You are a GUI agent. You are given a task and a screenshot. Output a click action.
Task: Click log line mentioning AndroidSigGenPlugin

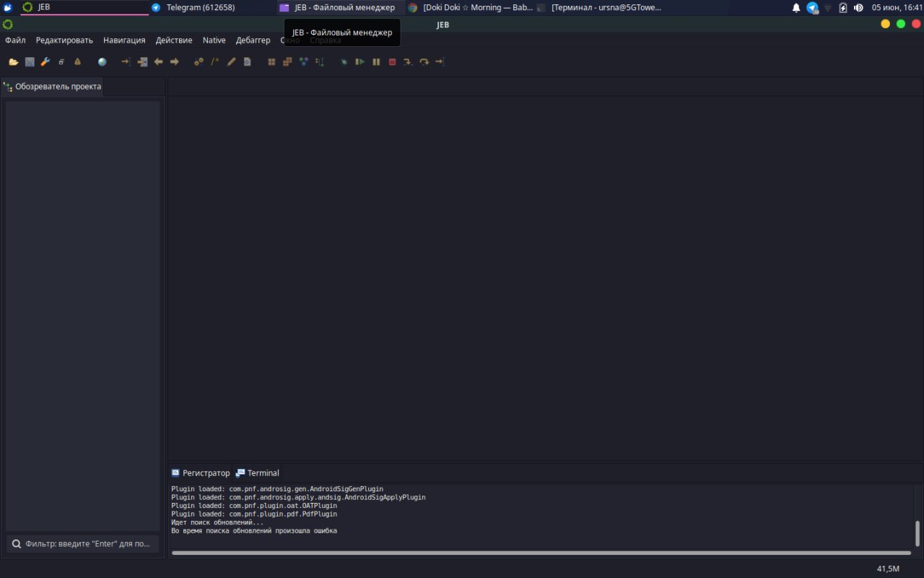point(277,489)
